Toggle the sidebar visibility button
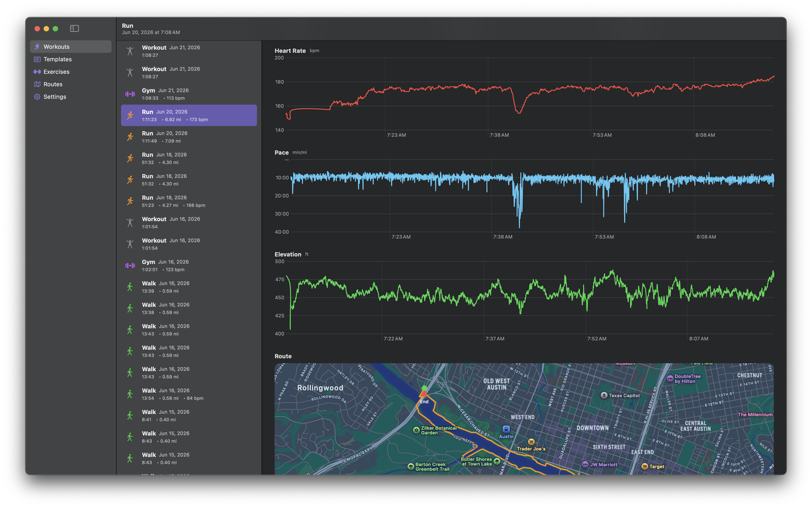This screenshot has height=508, width=812. point(75,28)
